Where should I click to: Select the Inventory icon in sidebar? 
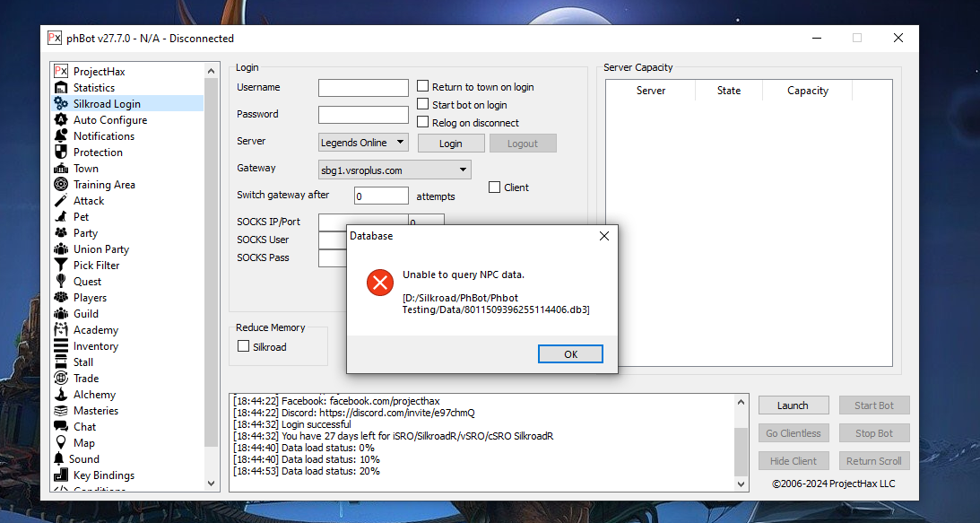[61, 346]
